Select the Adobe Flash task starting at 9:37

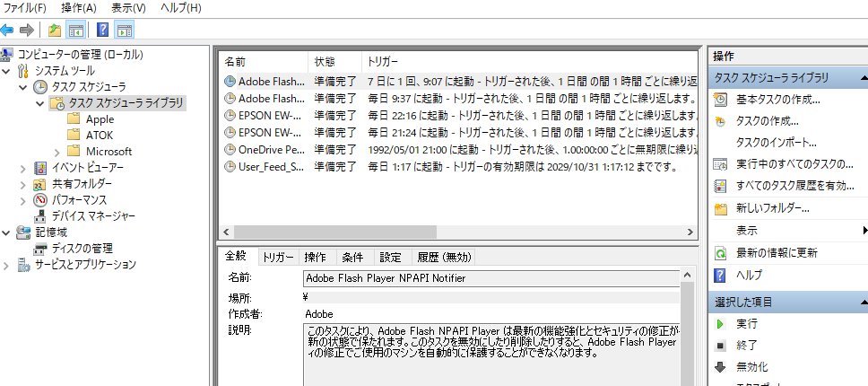pyautogui.click(x=458, y=99)
